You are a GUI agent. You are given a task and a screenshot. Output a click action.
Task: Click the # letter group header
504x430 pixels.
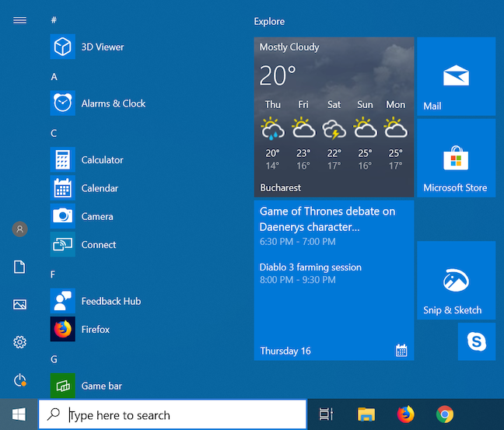(x=54, y=20)
